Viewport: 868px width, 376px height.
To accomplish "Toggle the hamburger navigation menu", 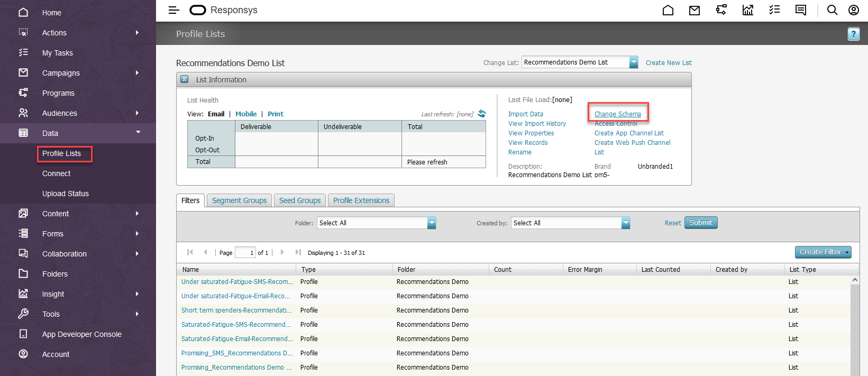I will click(x=173, y=10).
